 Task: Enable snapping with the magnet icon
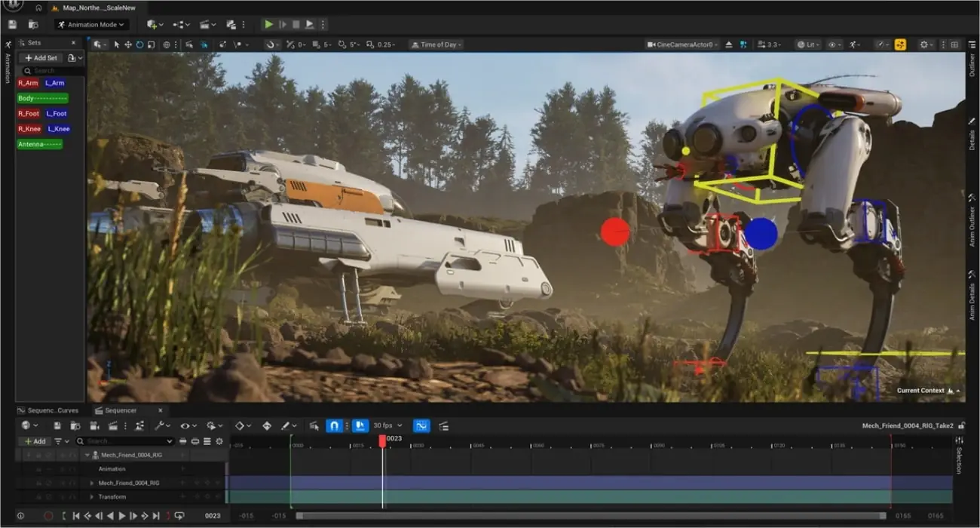coord(334,425)
